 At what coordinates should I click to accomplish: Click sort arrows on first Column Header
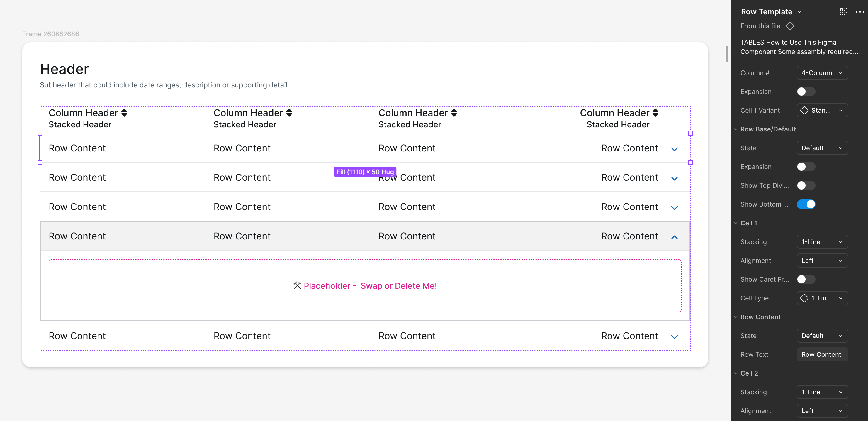tap(124, 113)
